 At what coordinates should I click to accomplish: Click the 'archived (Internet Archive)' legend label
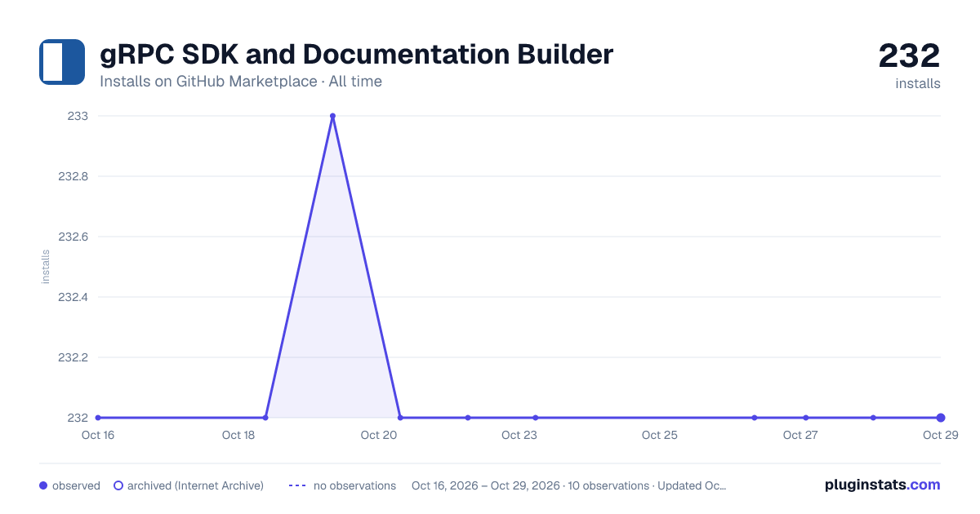pyautogui.click(x=195, y=485)
